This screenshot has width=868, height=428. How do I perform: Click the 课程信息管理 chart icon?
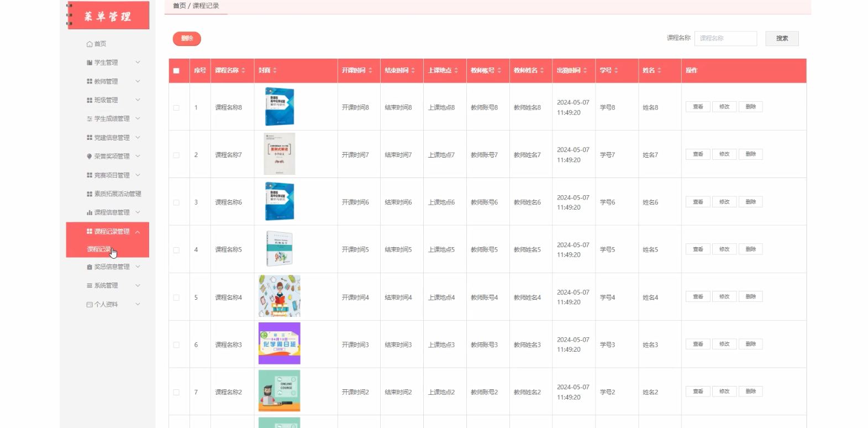tap(90, 213)
